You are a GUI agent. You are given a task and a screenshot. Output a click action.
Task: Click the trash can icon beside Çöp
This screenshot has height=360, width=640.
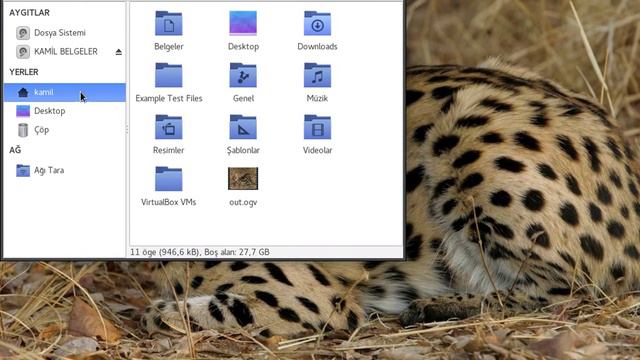pos(23,130)
